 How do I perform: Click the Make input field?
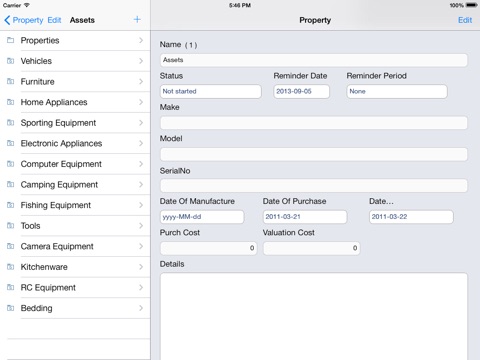(314, 123)
